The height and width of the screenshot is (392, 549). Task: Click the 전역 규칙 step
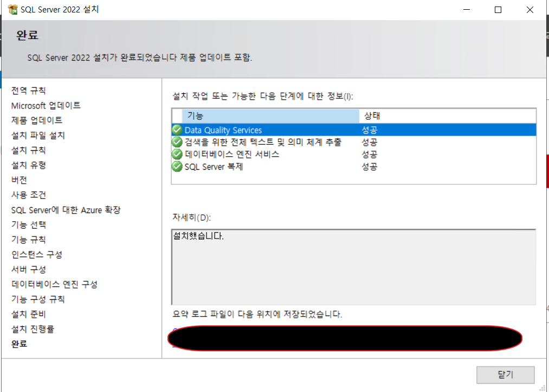coord(28,91)
